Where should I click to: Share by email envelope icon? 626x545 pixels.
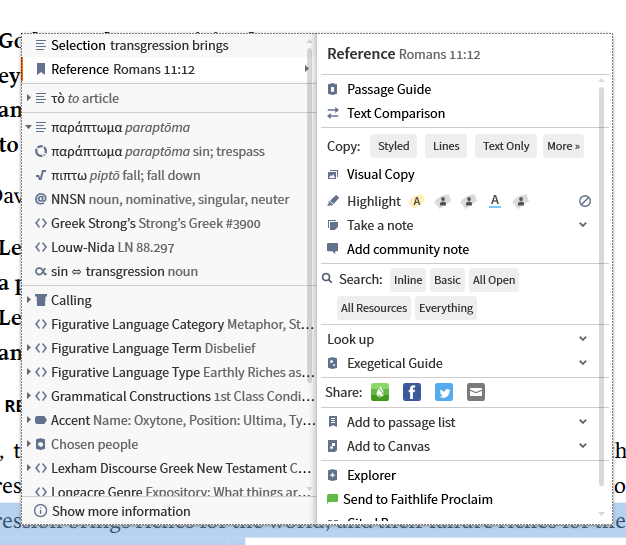(476, 392)
